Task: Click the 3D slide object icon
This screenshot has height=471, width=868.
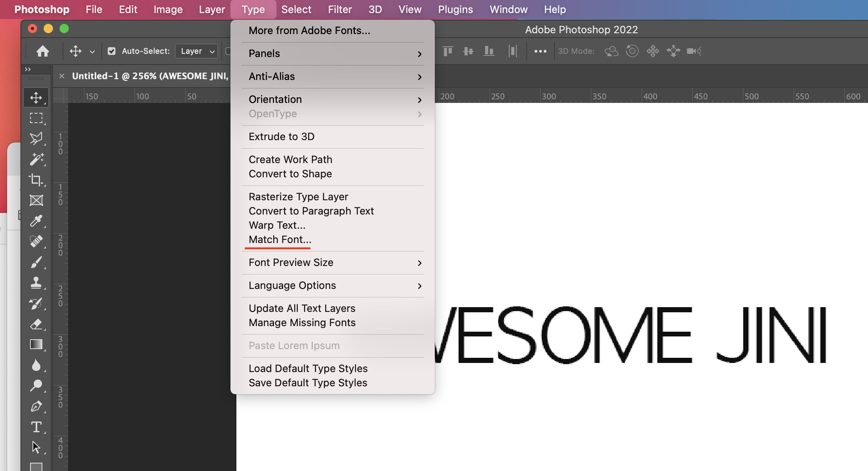Action: coord(674,51)
